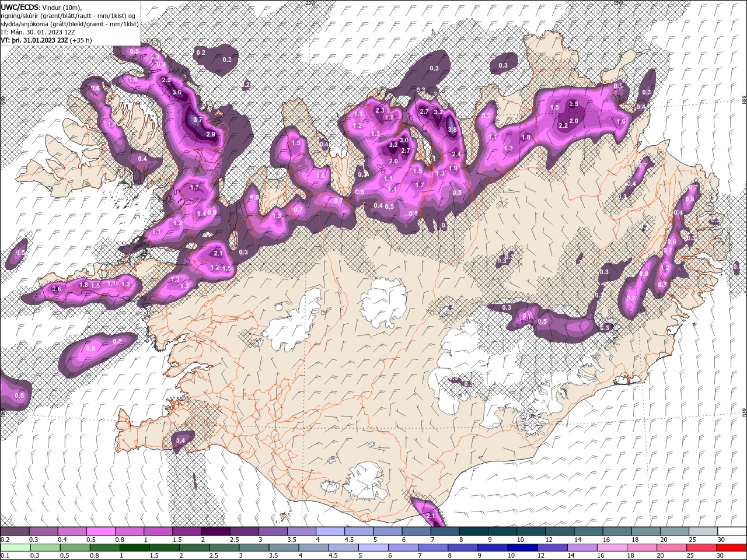Screen dimensions: 747x560
Task: Pick the red 30 mm swatch in rain legend
Action: point(732,548)
